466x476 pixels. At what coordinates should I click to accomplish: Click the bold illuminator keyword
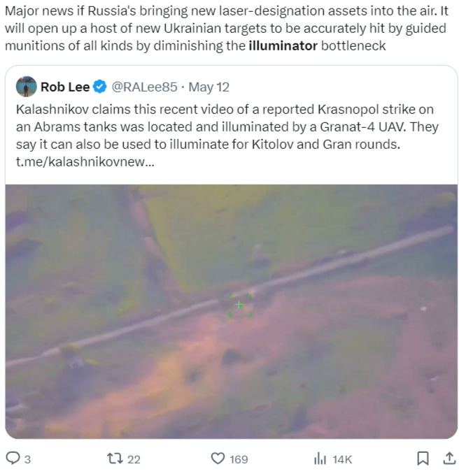[283, 46]
